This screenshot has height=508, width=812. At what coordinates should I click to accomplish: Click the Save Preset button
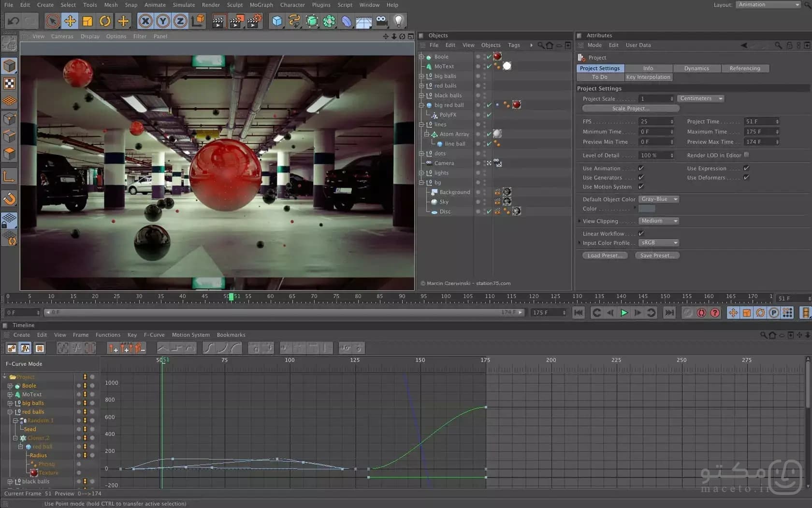tap(657, 255)
